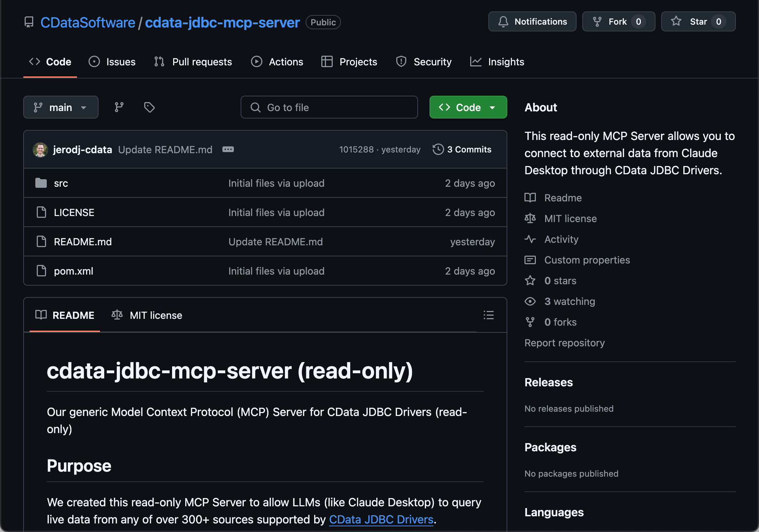Open the LICENSE file
Viewport: 759px width, 532px height.
tap(74, 212)
